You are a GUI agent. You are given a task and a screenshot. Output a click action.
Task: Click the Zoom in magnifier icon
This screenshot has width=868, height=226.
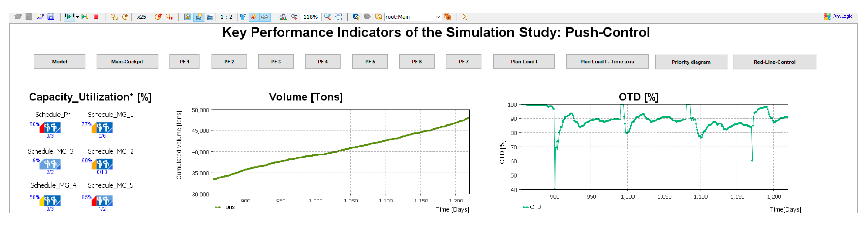(327, 17)
